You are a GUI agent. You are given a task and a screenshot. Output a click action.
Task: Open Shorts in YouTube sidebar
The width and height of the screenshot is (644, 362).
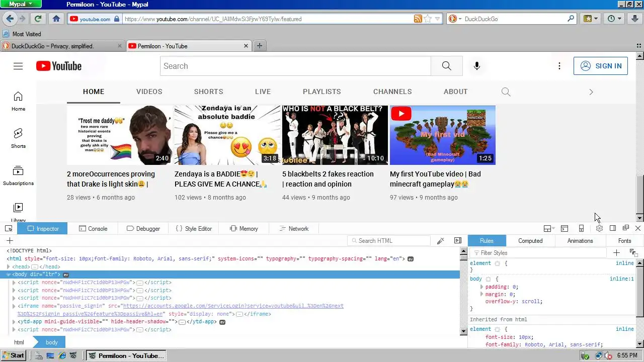tap(18, 138)
